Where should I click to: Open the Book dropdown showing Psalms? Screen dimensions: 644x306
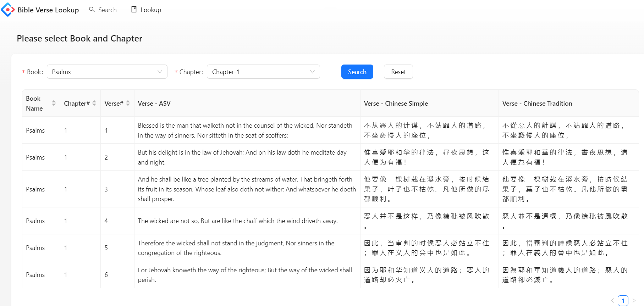click(x=103, y=72)
